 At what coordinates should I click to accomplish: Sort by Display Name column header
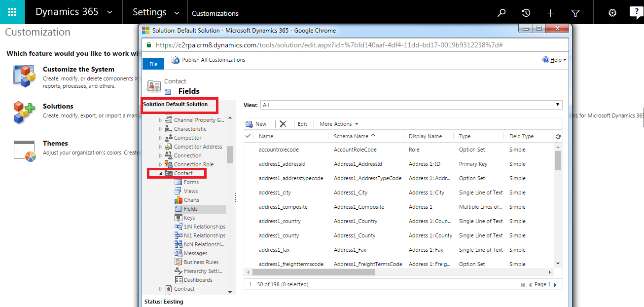[x=425, y=136]
